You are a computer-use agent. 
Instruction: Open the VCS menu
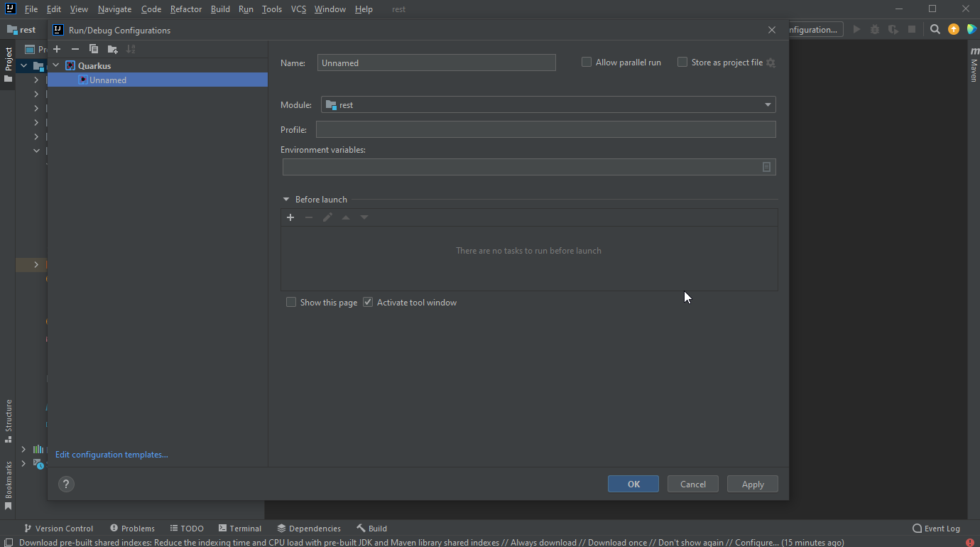pos(298,9)
